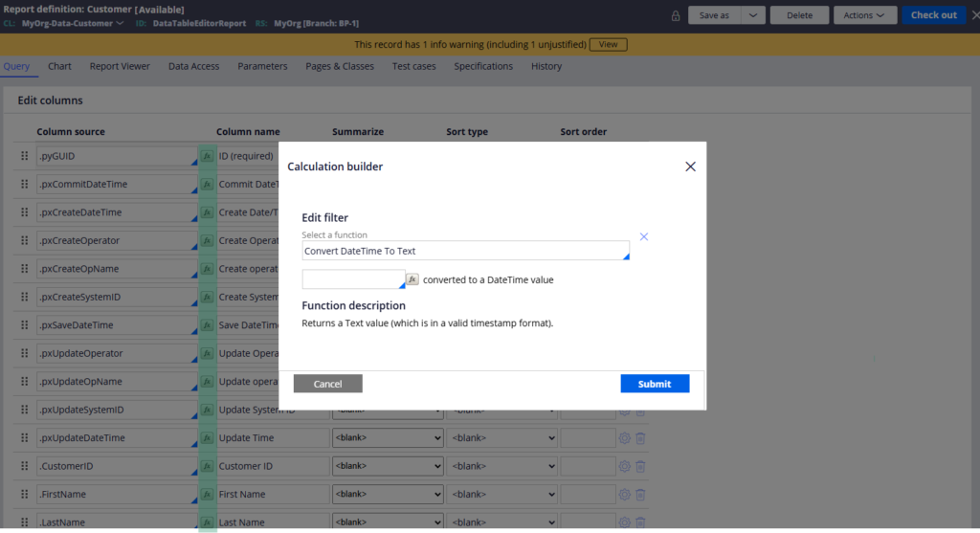This screenshot has width=980, height=533.
Task: Click the .LastName column source field
Action: [x=117, y=522]
